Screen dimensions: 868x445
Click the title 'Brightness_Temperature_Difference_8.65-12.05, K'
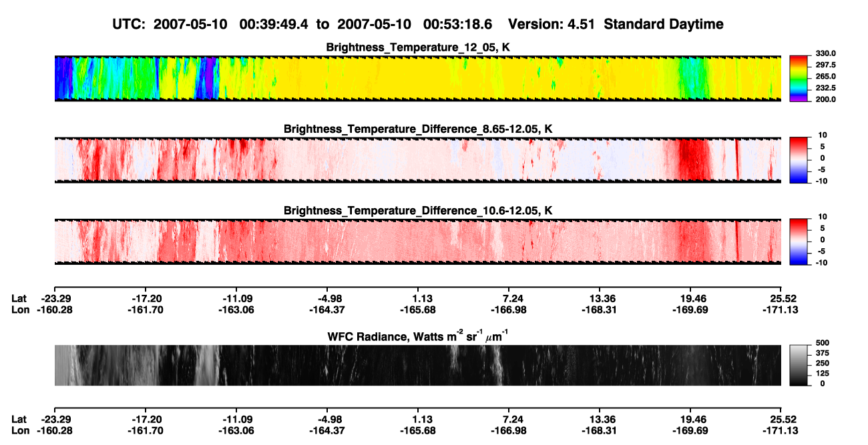(418, 129)
